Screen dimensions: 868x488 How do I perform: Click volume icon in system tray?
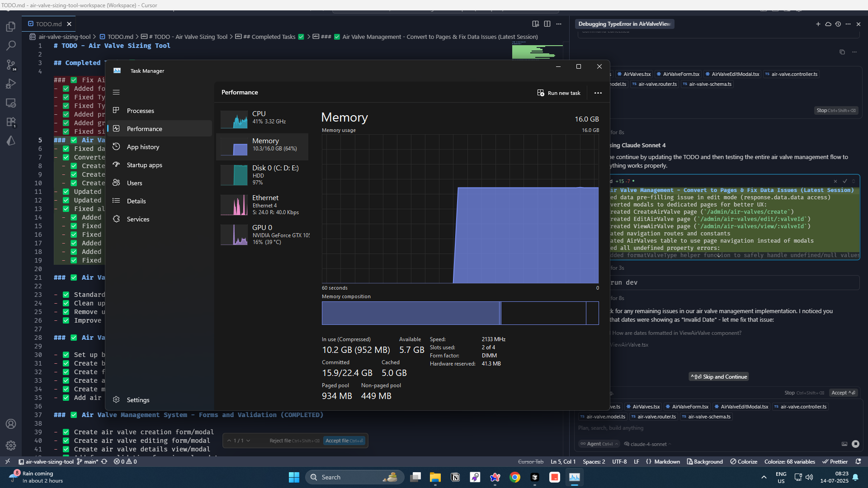[809, 477]
